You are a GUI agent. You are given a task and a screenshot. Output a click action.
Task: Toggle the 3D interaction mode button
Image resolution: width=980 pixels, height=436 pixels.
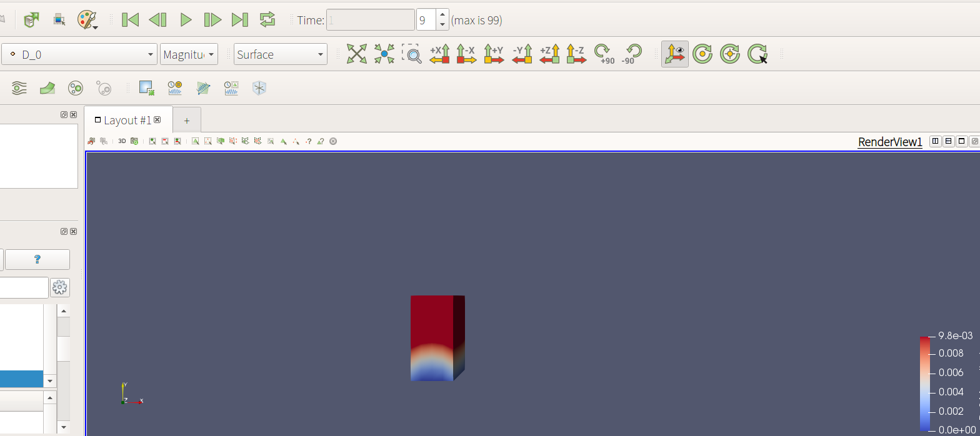(x=122, y=141)
